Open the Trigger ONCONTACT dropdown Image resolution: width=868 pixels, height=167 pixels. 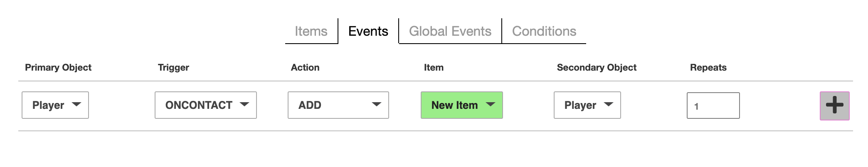pos(206,105)
